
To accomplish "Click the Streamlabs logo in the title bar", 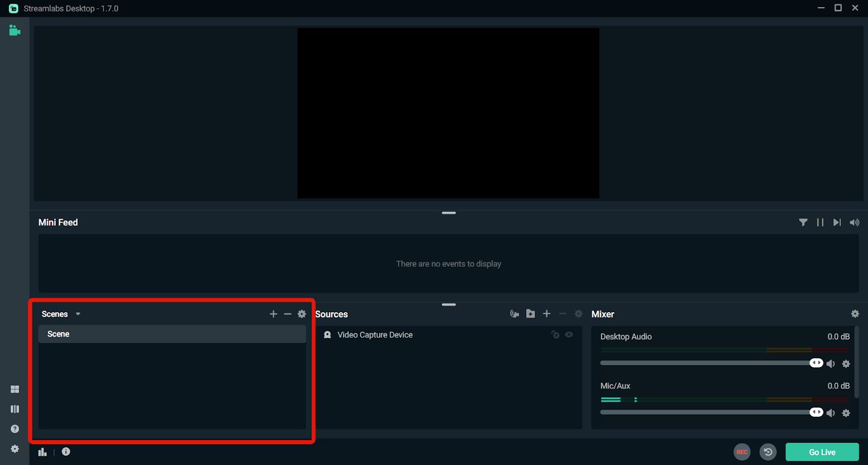I will point(14,9).
